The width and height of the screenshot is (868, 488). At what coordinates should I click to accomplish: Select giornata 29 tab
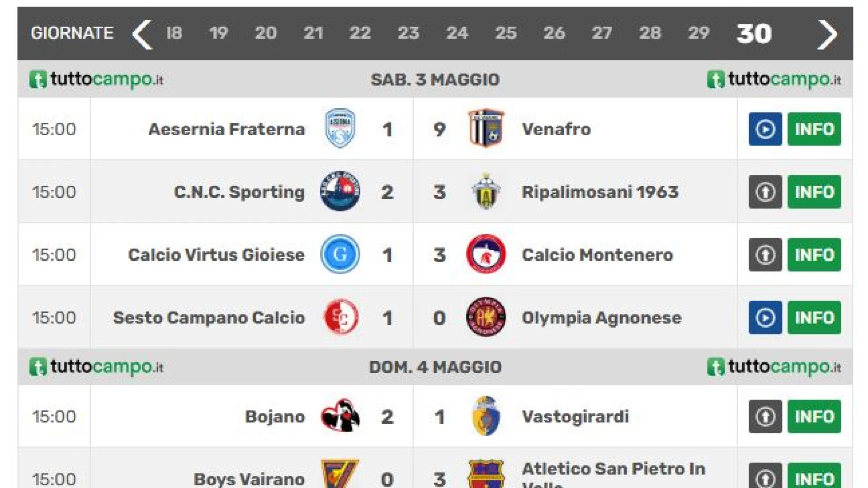[x=698, y=33]
